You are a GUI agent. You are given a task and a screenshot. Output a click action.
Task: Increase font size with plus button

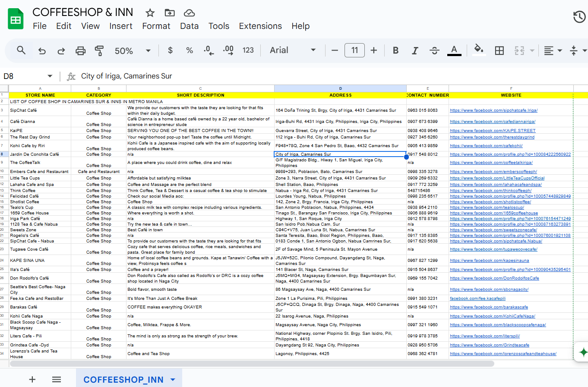[374, 50]
